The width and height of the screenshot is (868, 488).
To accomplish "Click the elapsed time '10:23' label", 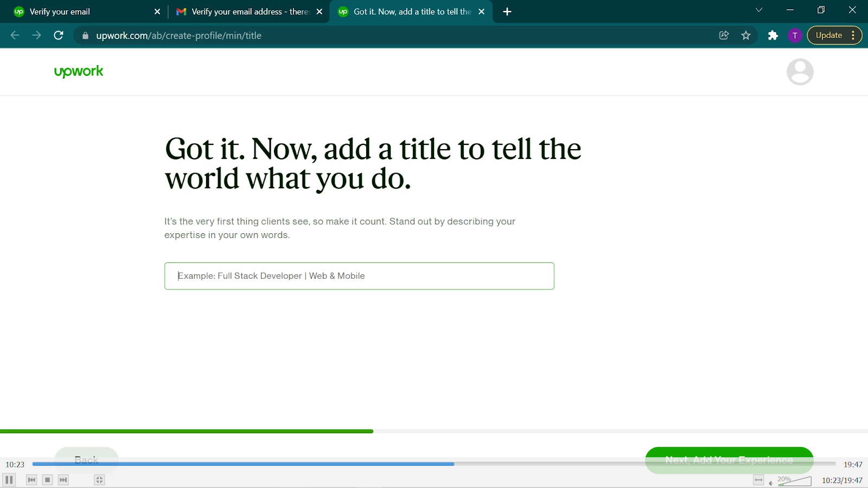I will pyautogui.click(x=15, y=465).
